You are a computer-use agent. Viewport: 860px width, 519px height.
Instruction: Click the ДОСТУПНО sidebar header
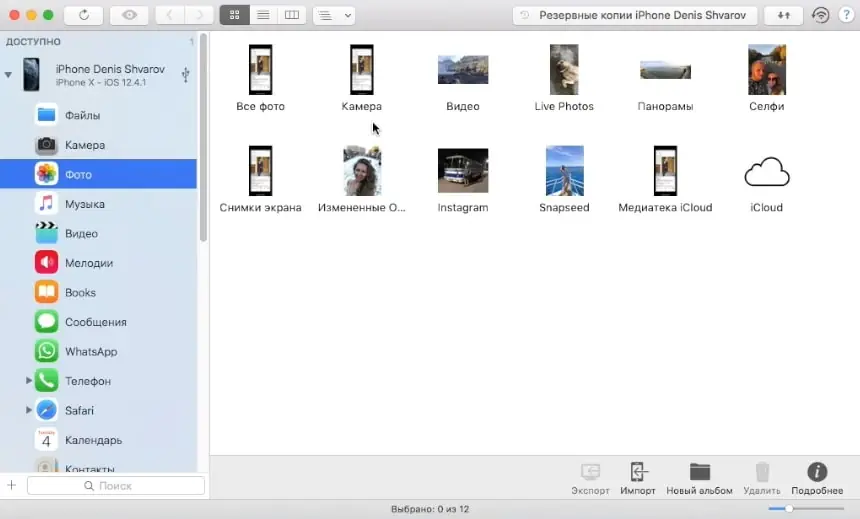(33, 42)
